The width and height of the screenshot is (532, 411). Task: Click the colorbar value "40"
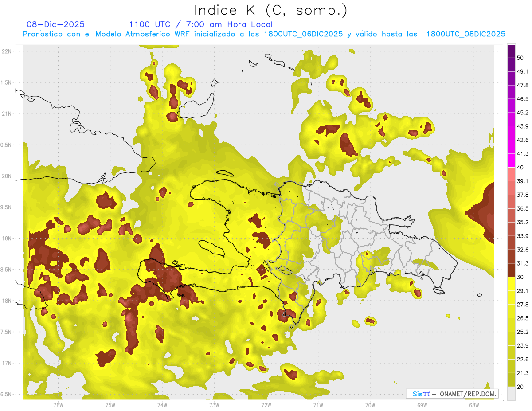521,168
